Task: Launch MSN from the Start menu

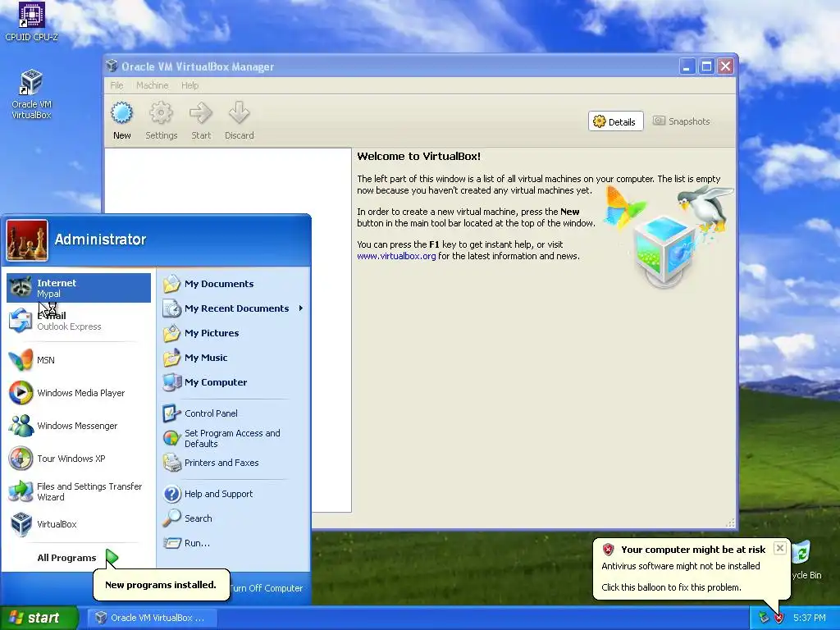Action: (79, 360)
